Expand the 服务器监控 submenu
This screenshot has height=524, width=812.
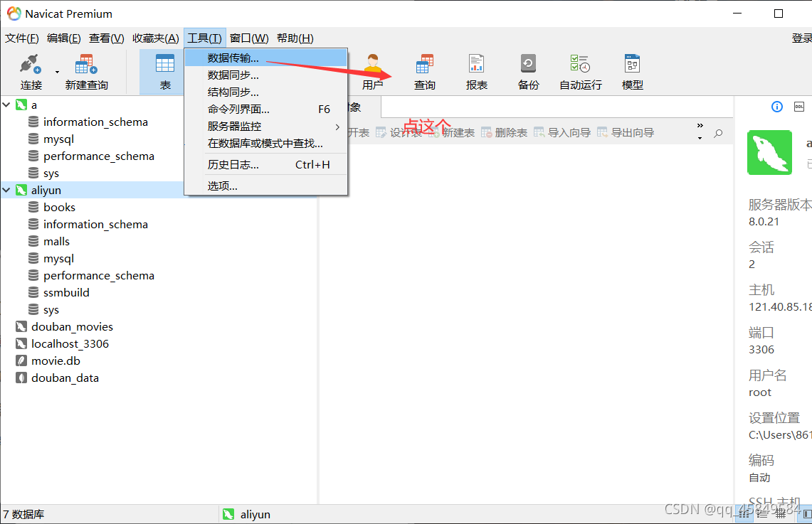point(265,127)
